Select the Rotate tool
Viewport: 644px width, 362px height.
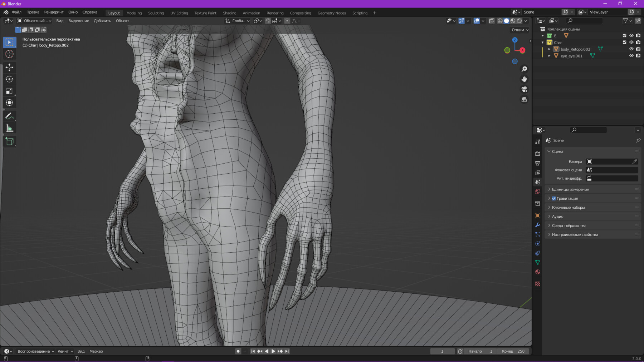coord(10,79)
